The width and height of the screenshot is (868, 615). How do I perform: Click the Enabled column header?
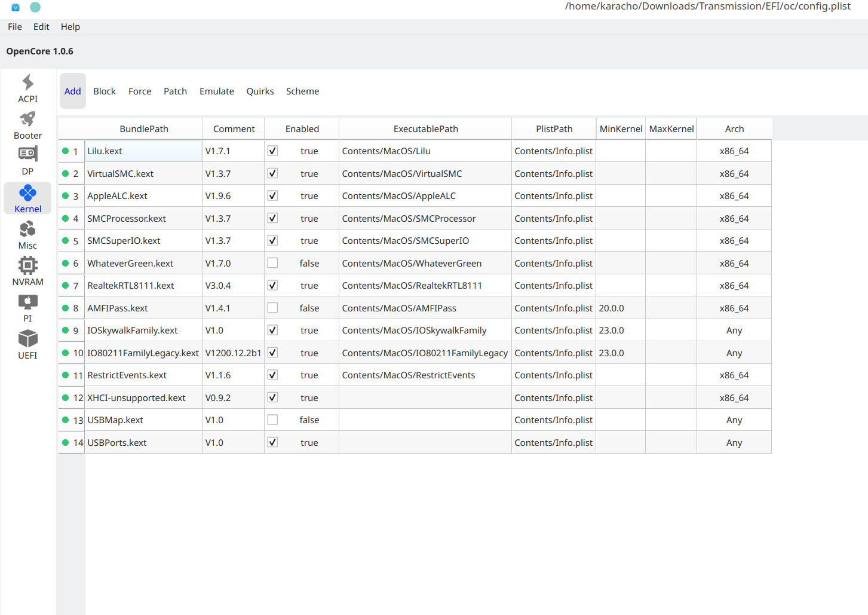pyautogui.click(x=302, y=129)
